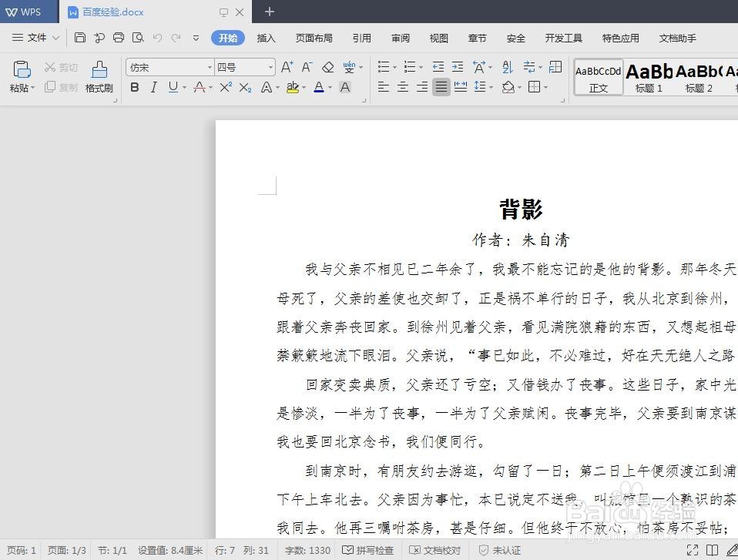Toggle bold formatting on selected text
738x560 pixels.
(133, 87)
